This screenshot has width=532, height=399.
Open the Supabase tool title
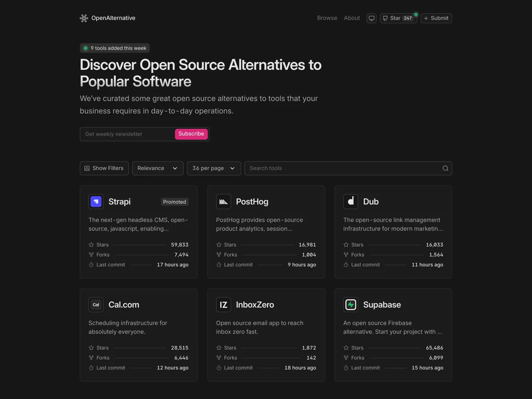pos(382,305)
